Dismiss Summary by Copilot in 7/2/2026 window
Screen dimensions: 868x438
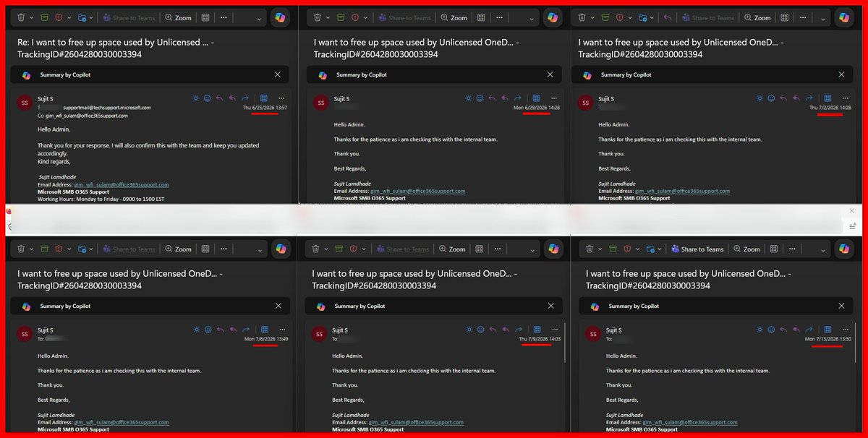[x=841, y=74]
